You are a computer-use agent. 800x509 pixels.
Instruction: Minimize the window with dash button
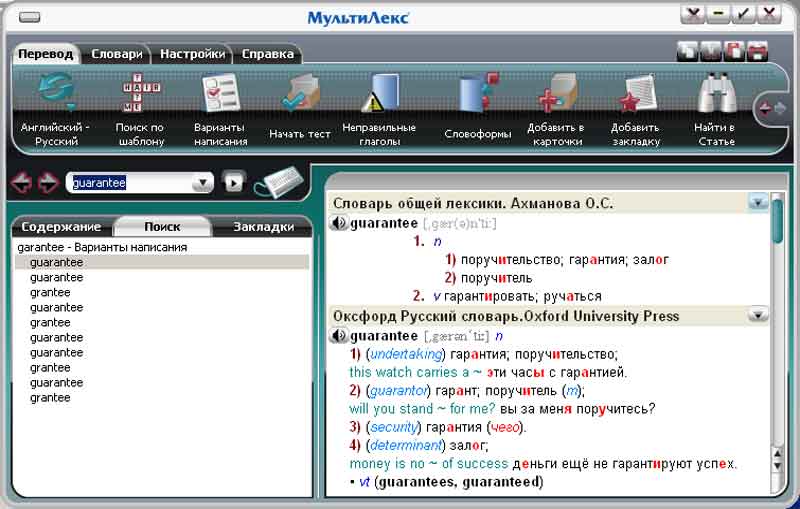click(x=718, y=13)
